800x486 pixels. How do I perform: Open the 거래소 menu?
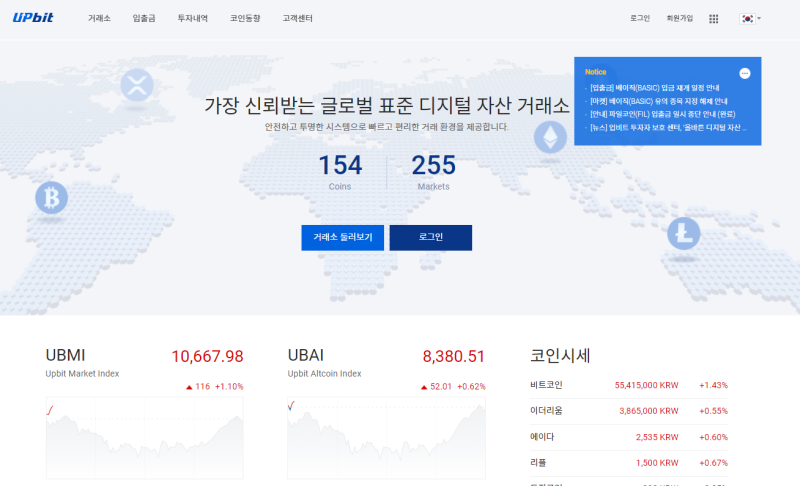click(99, 18)
